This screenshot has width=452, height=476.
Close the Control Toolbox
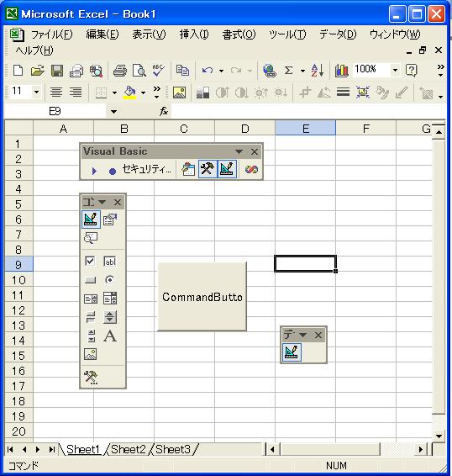pyautogui.click(x=118, y=202)
